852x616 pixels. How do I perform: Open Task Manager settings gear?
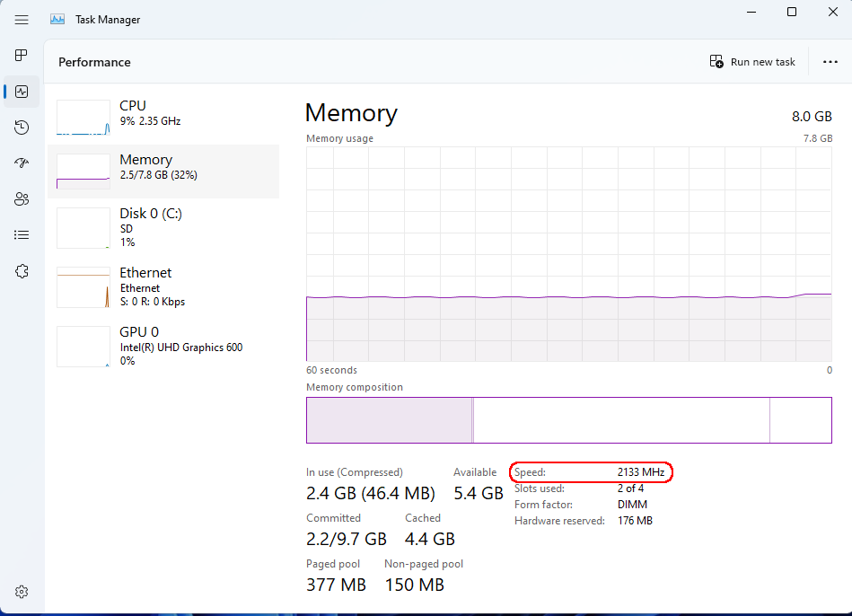pyautogui.click(x=22, y=592)
